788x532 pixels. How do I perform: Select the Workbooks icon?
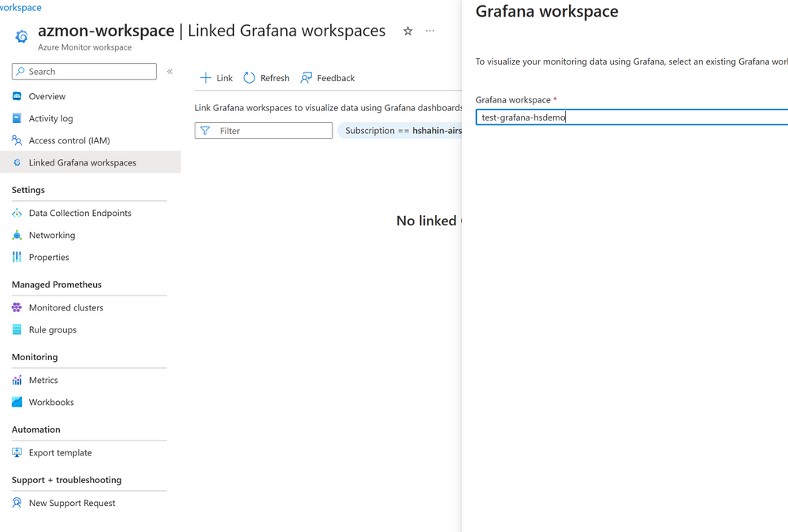16,402
